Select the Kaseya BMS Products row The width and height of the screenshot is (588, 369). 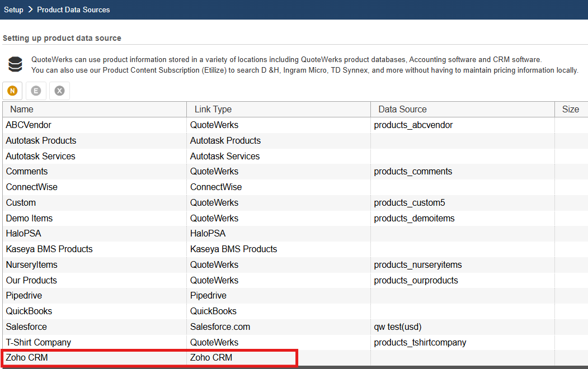coord(49,249)
